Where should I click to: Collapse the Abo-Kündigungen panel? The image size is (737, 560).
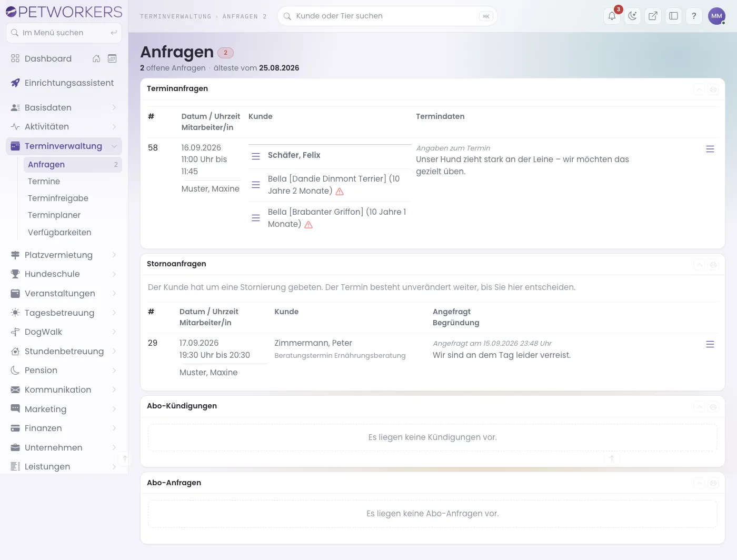pyautogui.click(x=699, y=406)
